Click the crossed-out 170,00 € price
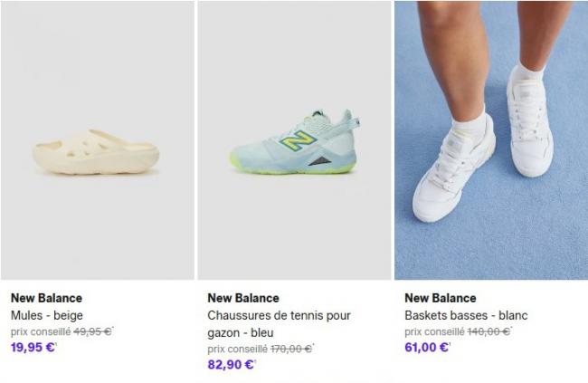 click(291, 349)
